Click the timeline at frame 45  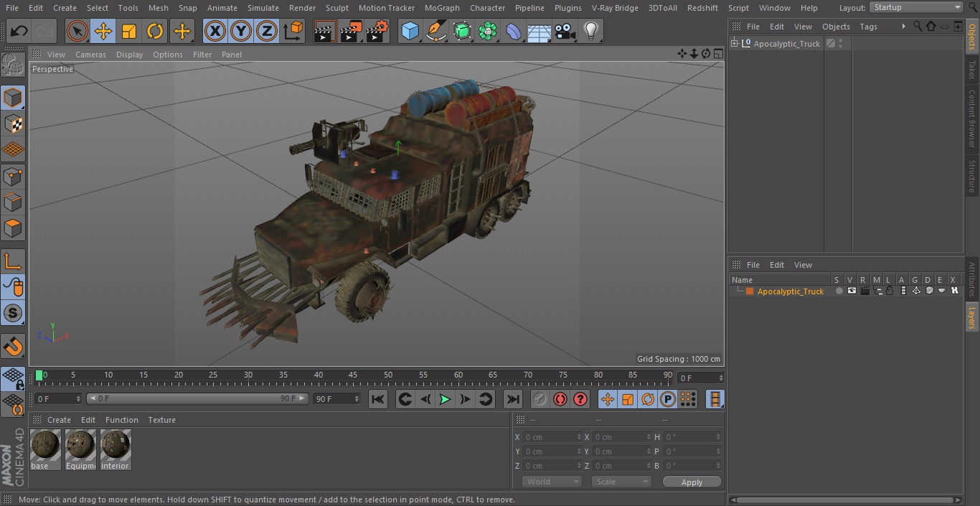point(353,375)
